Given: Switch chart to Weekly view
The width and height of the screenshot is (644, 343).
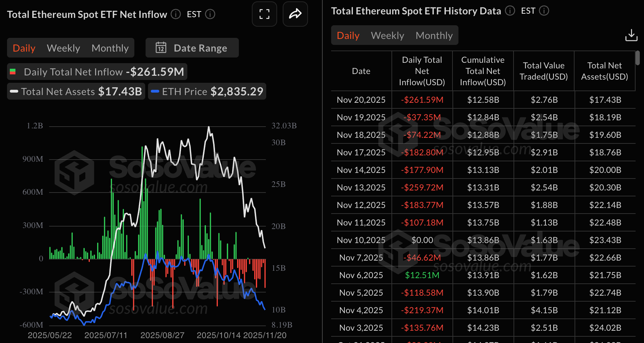Looking at the screenshot, I should (63, 48).
